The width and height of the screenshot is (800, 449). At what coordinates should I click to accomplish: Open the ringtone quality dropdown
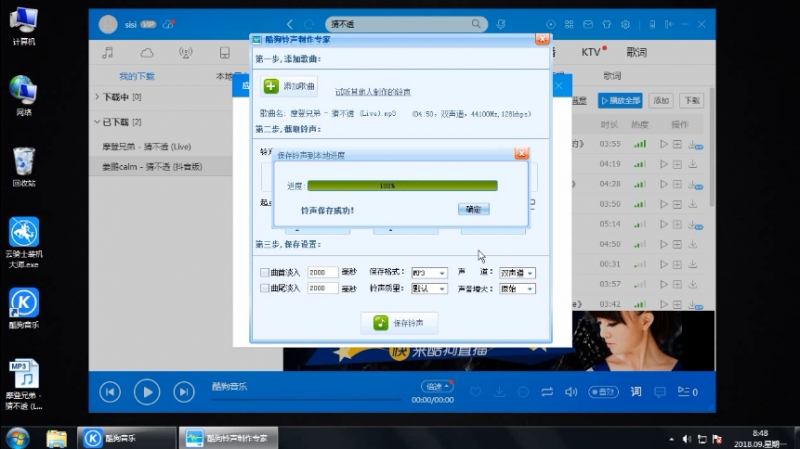tap(430, 289)
